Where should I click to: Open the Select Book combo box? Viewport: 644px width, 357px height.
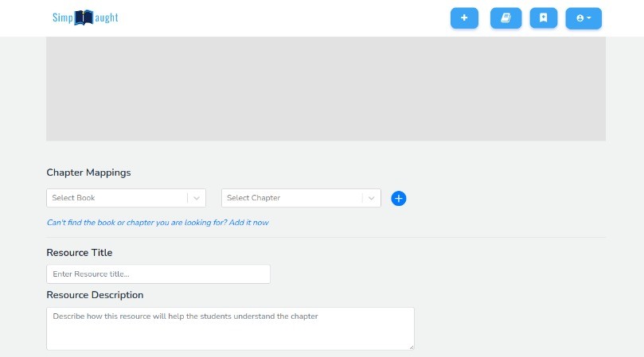[x=126, y=198]
